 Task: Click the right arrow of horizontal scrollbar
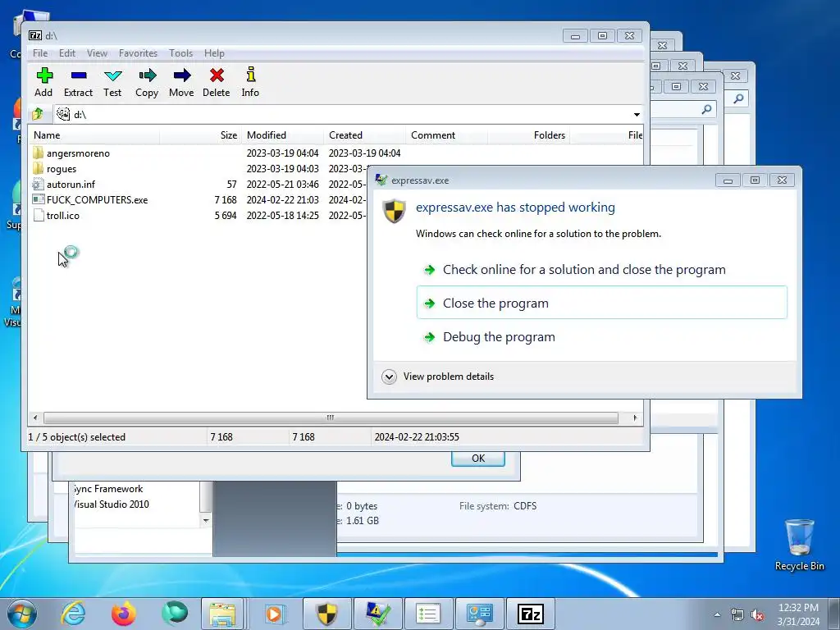click(636, 418)
